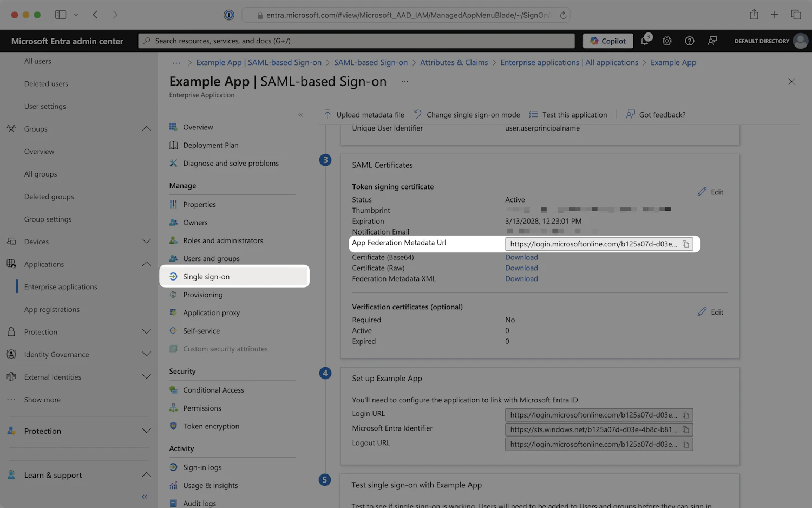Edit the Token signing certificate

click(x=710, y=192)
